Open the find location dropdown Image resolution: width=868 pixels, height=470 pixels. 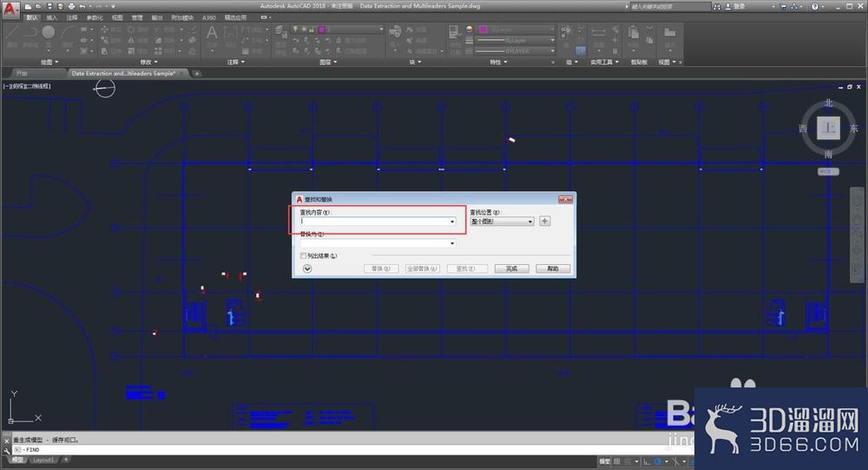pos(502,222)
